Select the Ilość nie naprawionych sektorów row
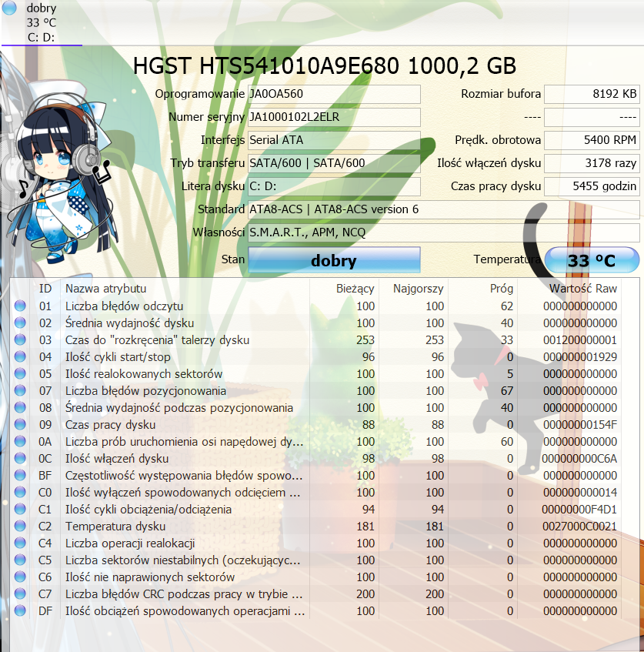Viewport: 644px width, 652px height. (x=316, y=577)
